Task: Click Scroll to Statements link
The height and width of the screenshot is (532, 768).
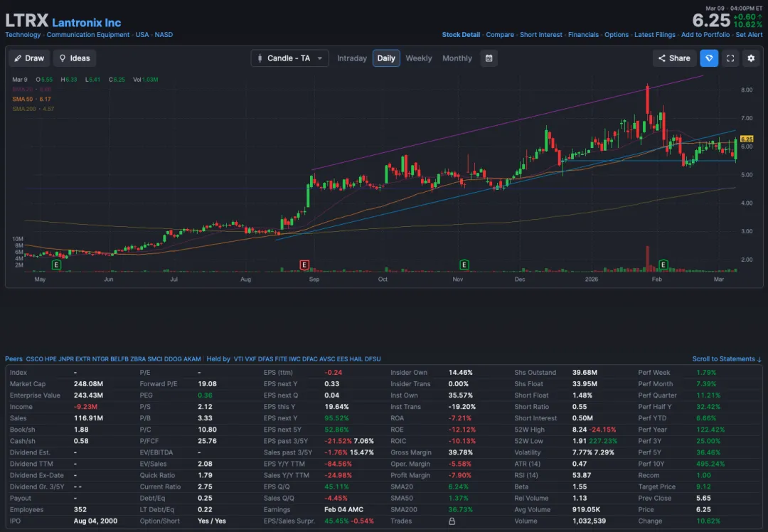Action: click(x=726, y=359)
